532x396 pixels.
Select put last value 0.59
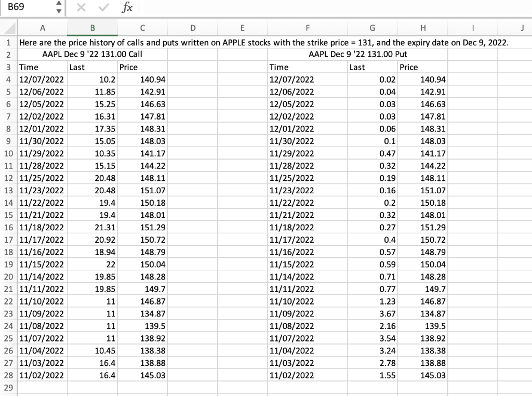[x=373, y=265]
